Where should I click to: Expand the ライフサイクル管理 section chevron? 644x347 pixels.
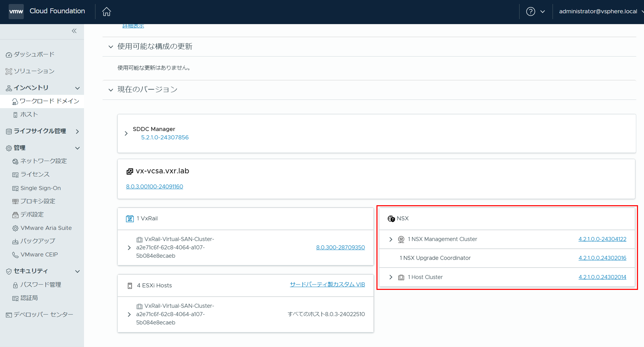(78, 131)
